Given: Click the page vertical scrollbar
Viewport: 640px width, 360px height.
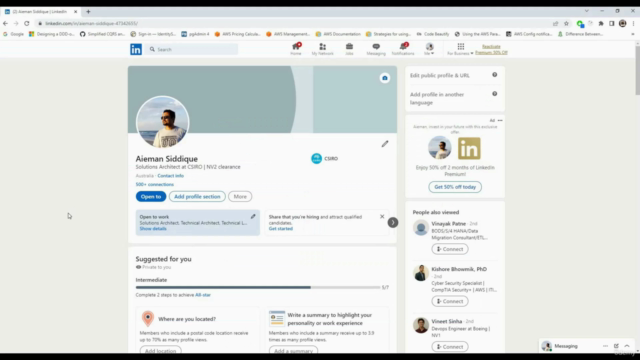Looking at the screenshot, I should 637,71.
